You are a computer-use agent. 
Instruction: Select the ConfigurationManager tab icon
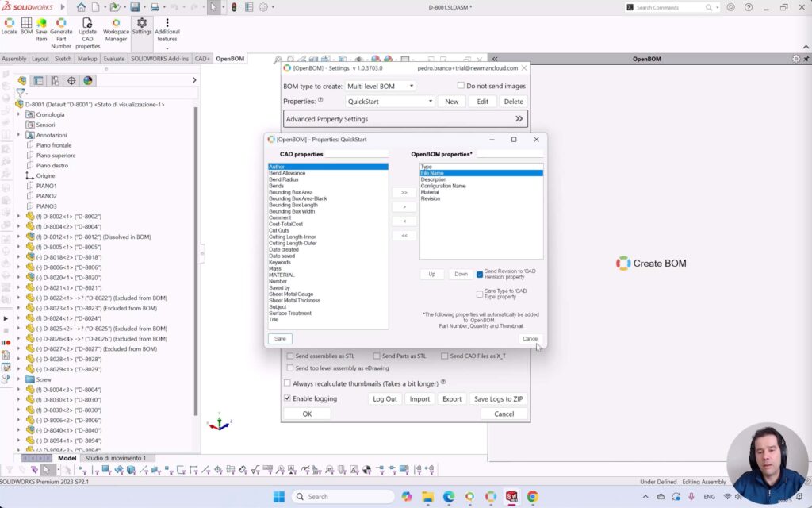point(55,81)
